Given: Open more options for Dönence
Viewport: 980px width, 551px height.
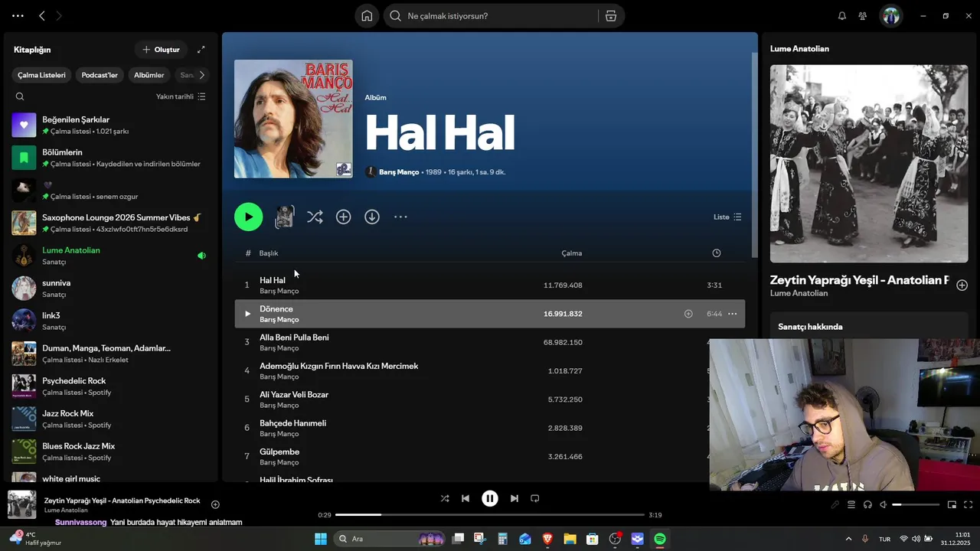Looking at the screenshot, I should (x=733, y=314).
